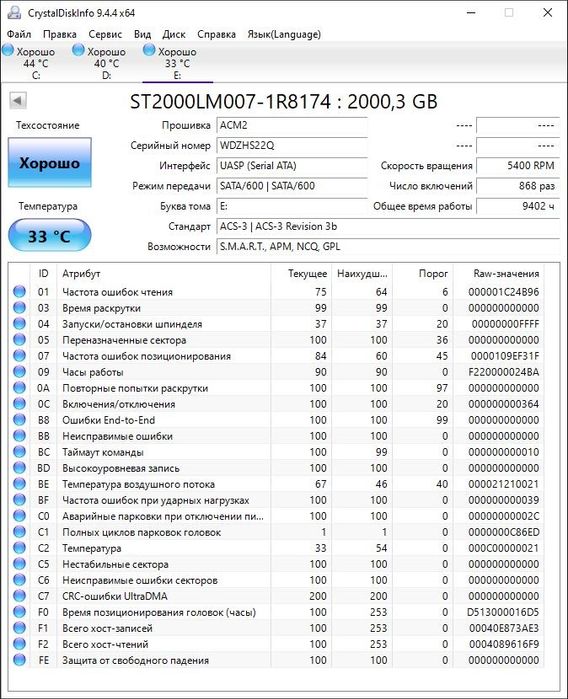Open the Файл menu
This screenshot has height=699, width=568.
coord(19,34)
